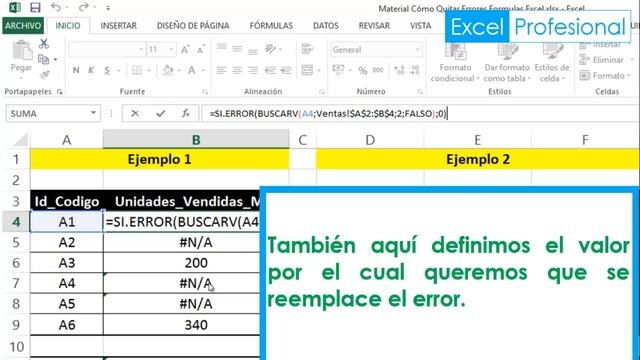Click the Ejemplo 2 yellow header cell
The image size is (640, 360).
[478, 159]
